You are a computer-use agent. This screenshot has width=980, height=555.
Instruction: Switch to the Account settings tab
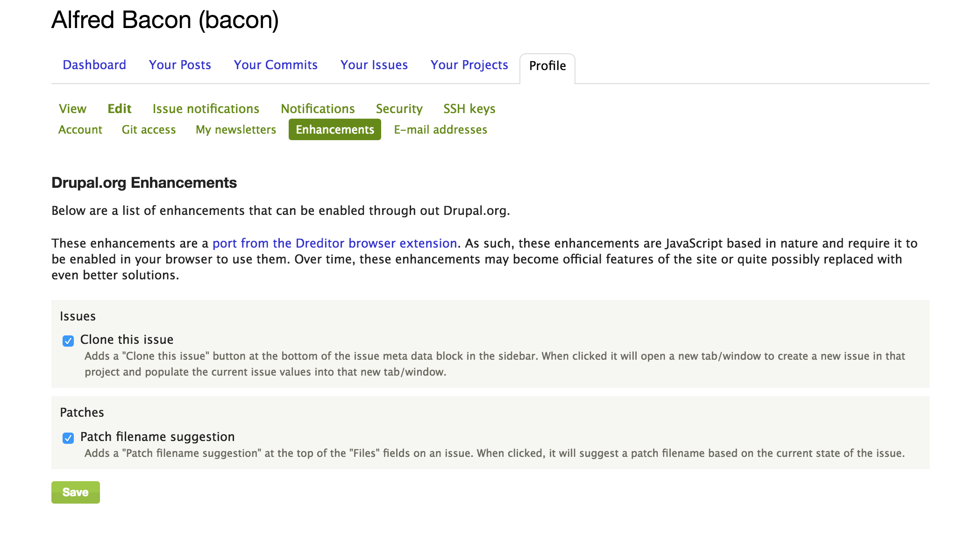(79, 129)
